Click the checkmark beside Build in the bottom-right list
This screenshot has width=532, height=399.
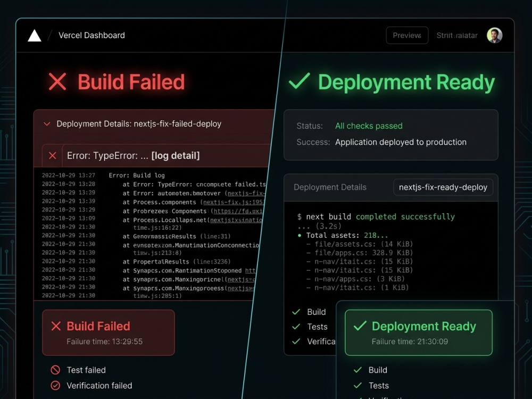(x=358, y=370)
